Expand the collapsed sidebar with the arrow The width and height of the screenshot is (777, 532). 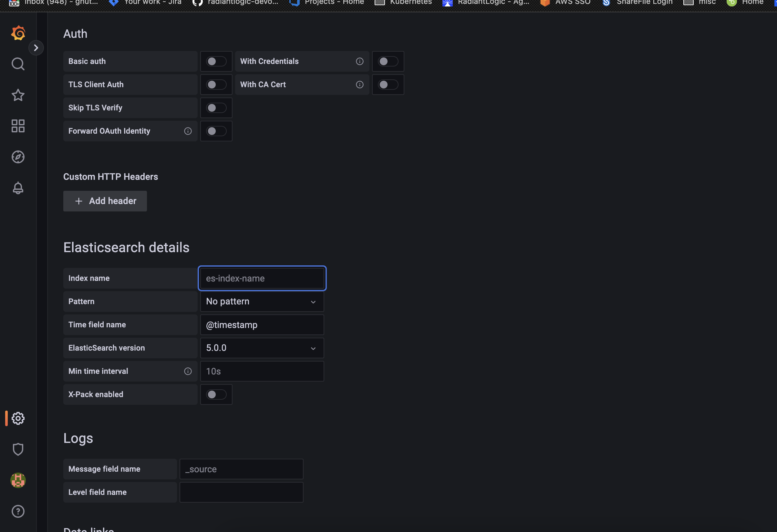point(36,47)
